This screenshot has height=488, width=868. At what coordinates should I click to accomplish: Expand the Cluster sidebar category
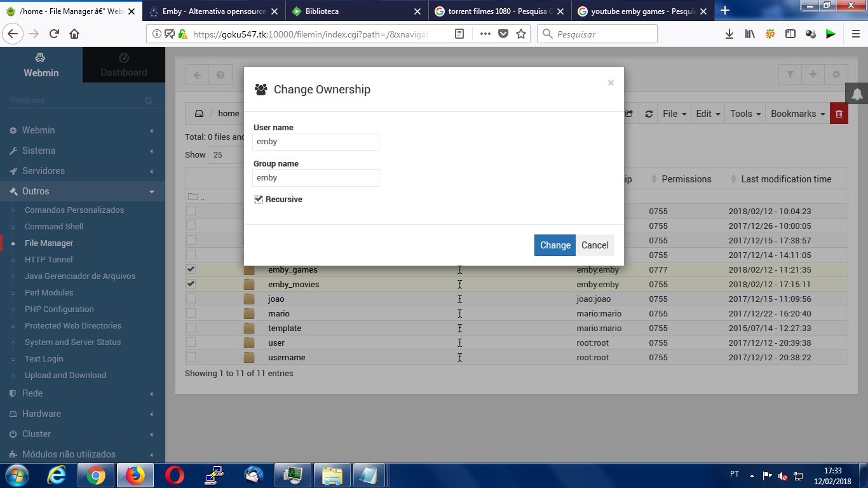coord(83,434)
